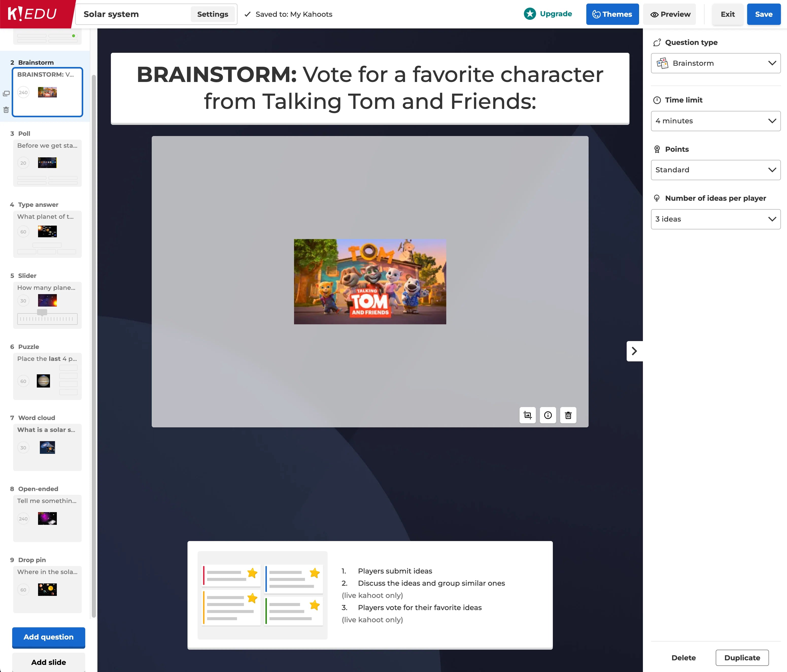Select the Slider question thumbnail
787x672 pixels.
pyautogui.click(x=47, y=305)
